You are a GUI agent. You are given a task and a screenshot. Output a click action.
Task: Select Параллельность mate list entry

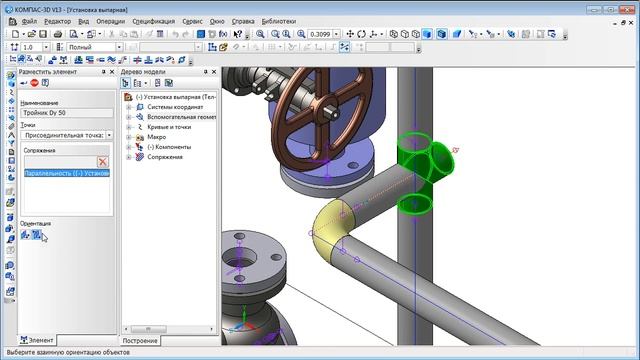click(67, 173)
